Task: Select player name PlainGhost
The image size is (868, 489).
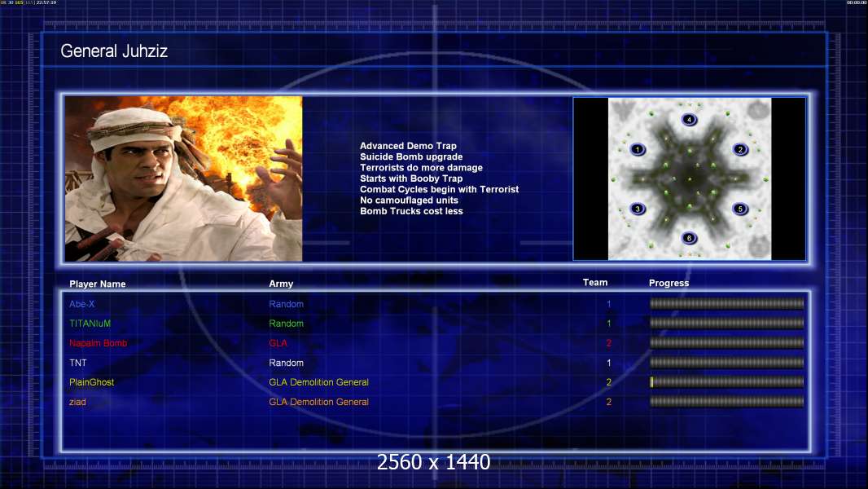Action: tap(91, 382)
